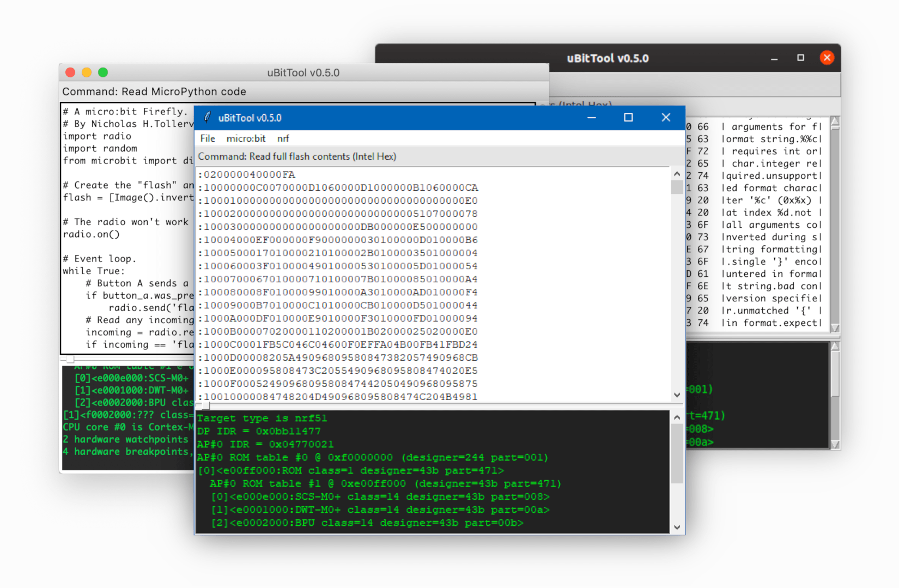Click up arrow of Ubuntu window log scrollbar
Viewport: 899px width, 588px height.
835,347
